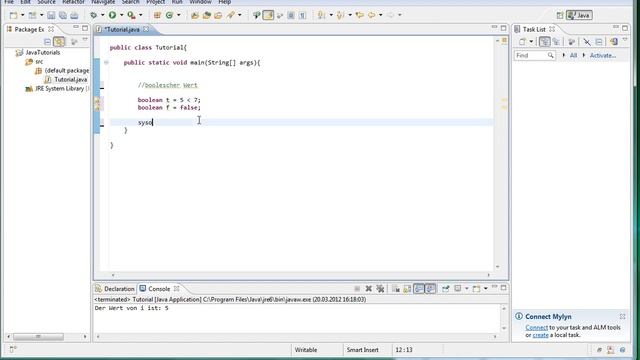Click the Next Annotation toolbar icon
Image resolution: width=640 pixels, height=360 pixels.
click(x=322, y=16)
